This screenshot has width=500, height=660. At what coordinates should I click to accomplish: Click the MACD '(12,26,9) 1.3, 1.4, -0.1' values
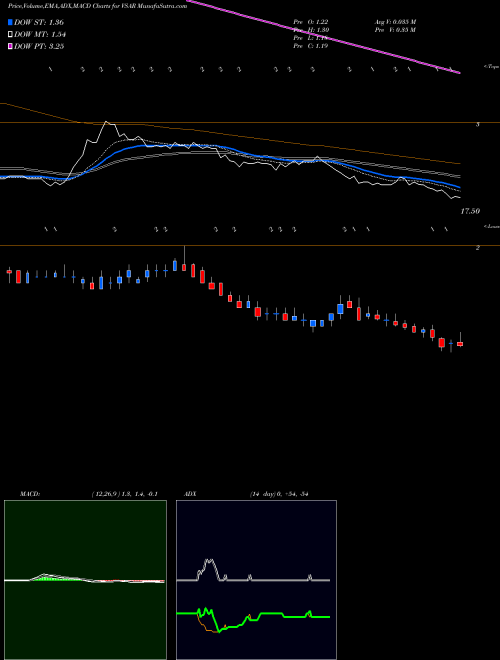[124, 494]
